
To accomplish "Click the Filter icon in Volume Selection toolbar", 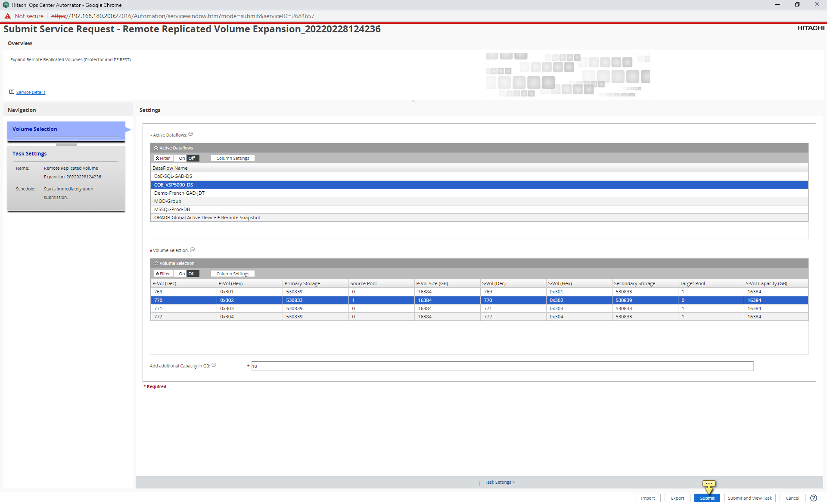I will coord(158,274).
